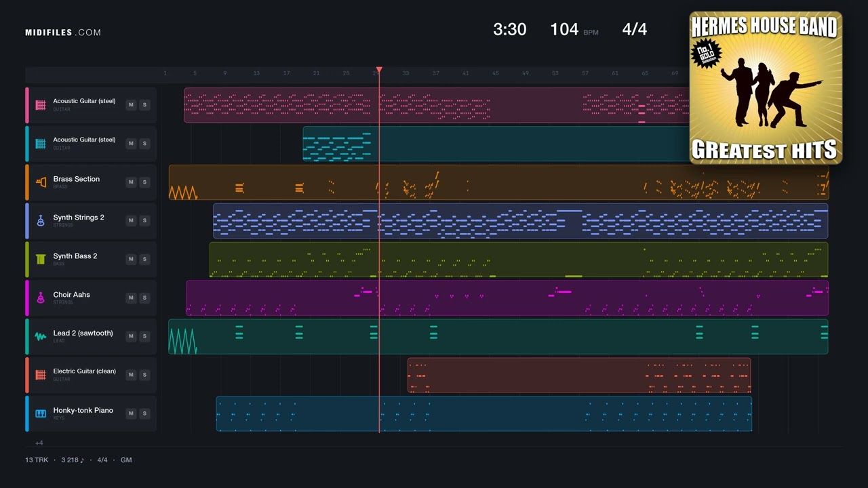The width and height of the screenshot is (868, 488).
Task: Mute the Honky-tonk Piano track
Action: click(132, 413)
